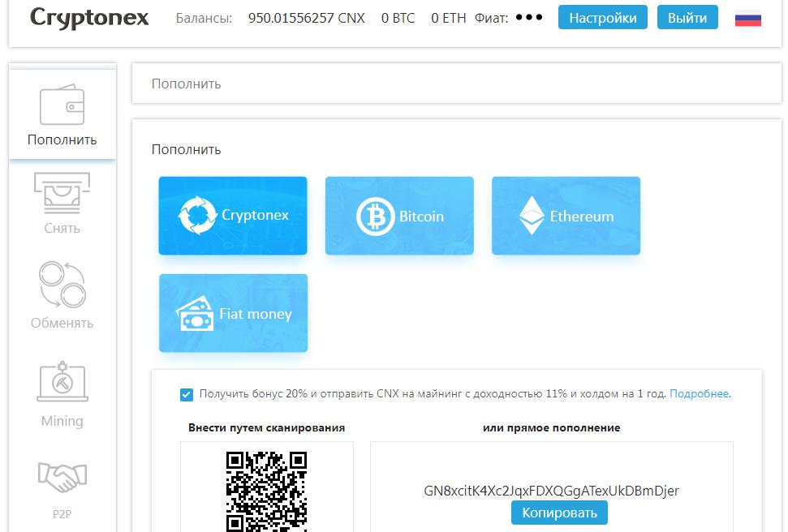
Task: Open the P2P handshake icon
Action: click(62, 477)
